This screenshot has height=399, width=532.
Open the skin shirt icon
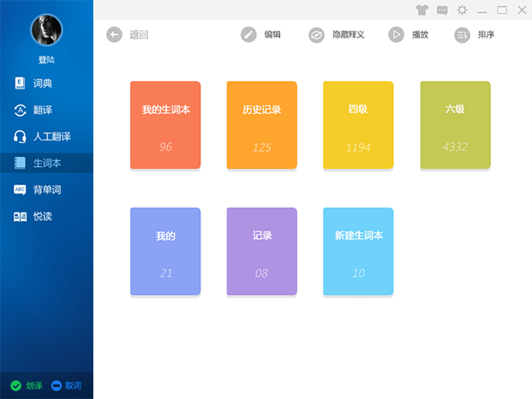coord(422,10)
